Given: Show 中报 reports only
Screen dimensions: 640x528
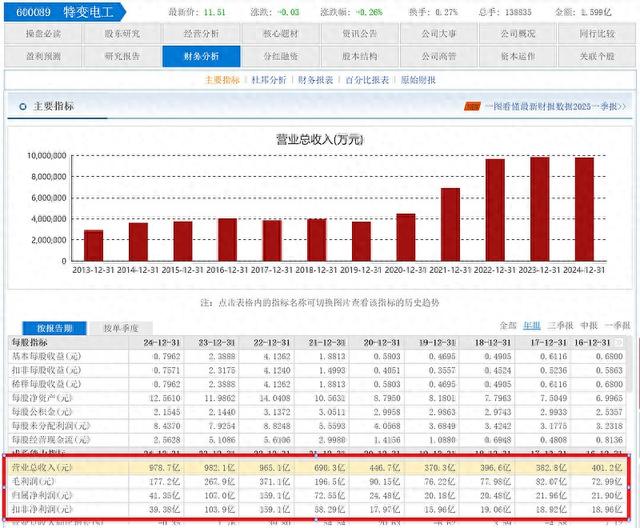Looking at the screenshot, I should pos(589,325).
